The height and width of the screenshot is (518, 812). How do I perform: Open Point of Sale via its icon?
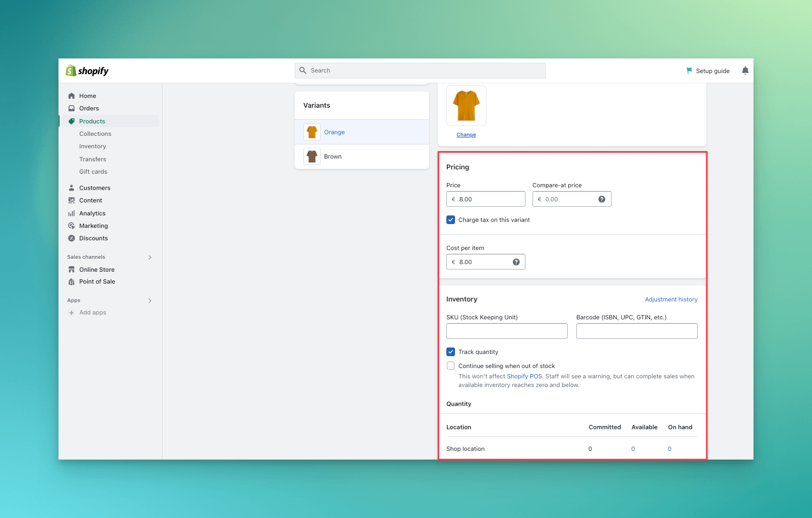72,281
